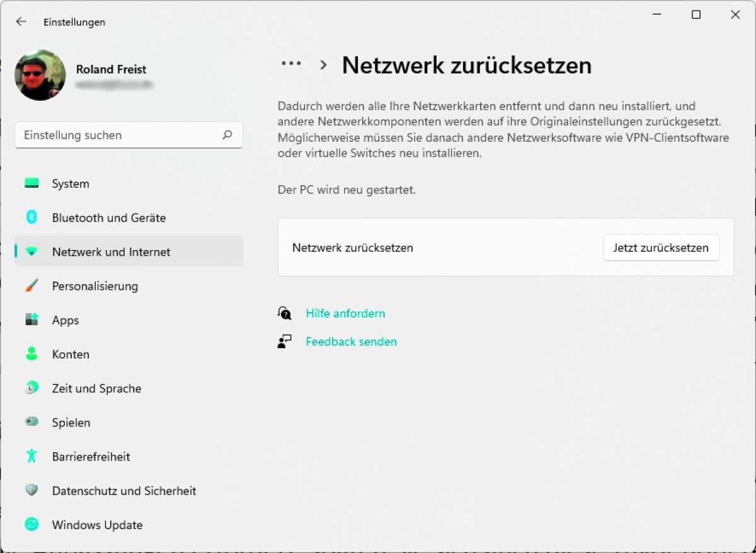This screenshot has width=756, height=553.
Task: Open the Hilfe anfordern link
Action: (x=345, y=313)
